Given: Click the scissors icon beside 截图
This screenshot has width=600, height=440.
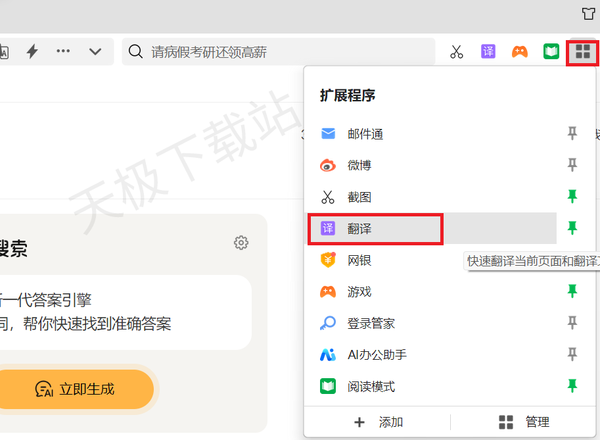Looking at the screenshot, I should pos(328,197).
